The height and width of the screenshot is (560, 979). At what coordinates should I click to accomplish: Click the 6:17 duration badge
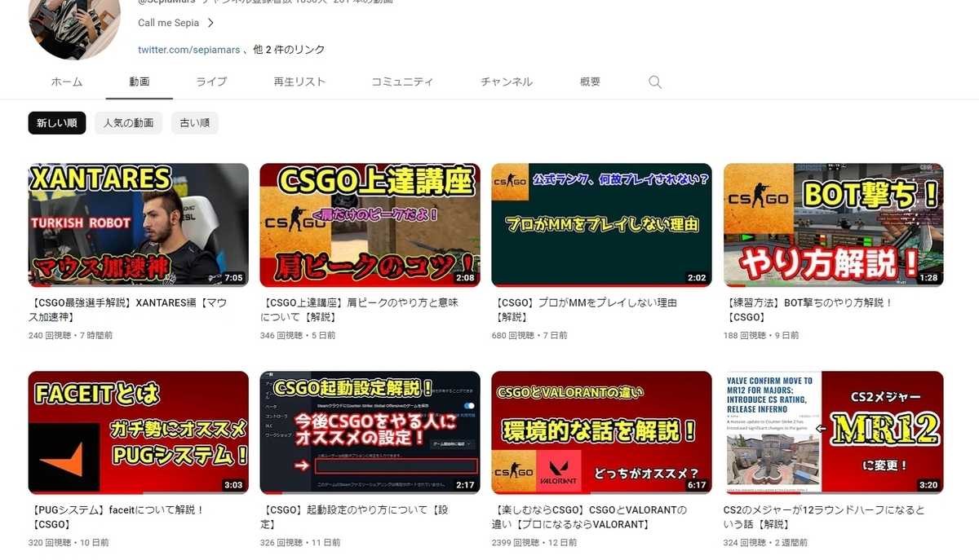click(697, 485)
